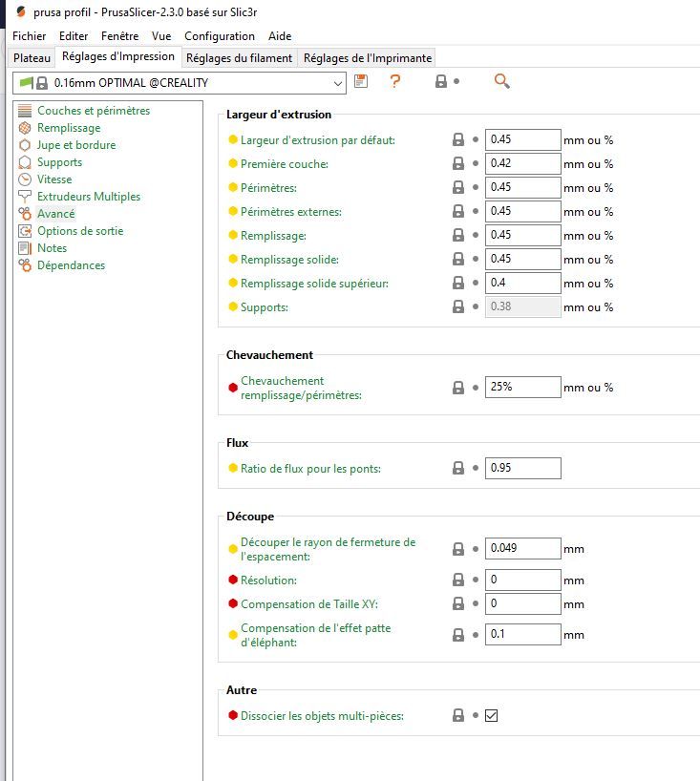This screenshot has width=700, height=781.
Task: Open the Notes page
Action: pyautogui.click(x=52, y=248)
